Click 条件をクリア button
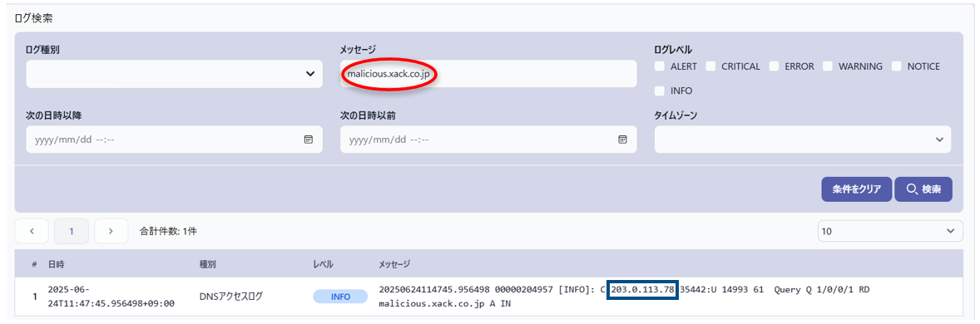Viewport: 980px width, 324px height. [856, 189]
